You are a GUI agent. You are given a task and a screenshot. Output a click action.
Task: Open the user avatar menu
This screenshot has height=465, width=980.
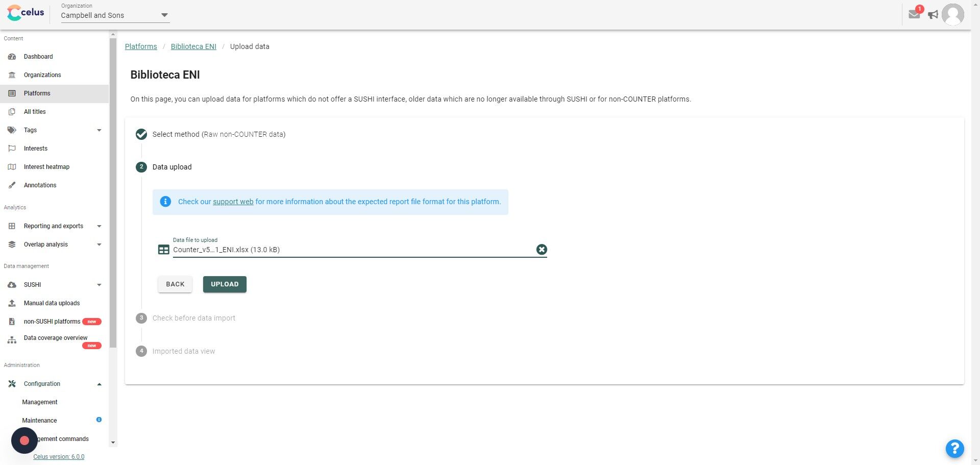click(x=952, y=14)
